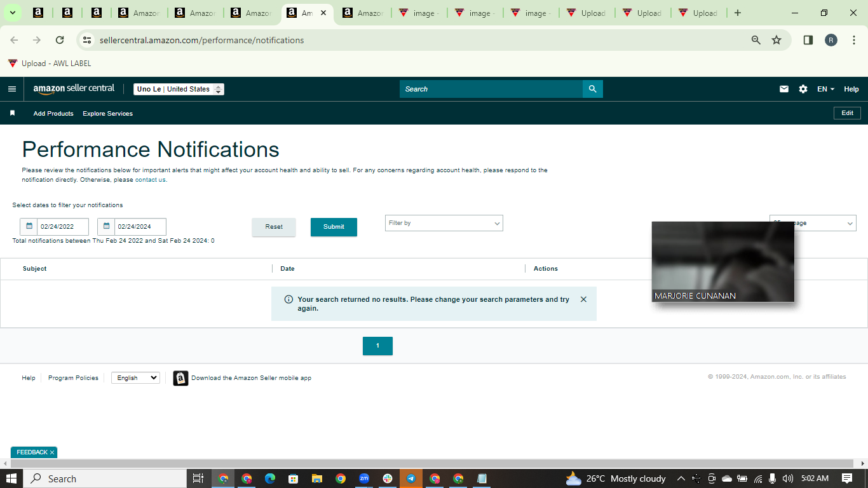Viewport: 868px width, 488px height.
Task: Open the EN language dropdown
Action: (825, 89)
